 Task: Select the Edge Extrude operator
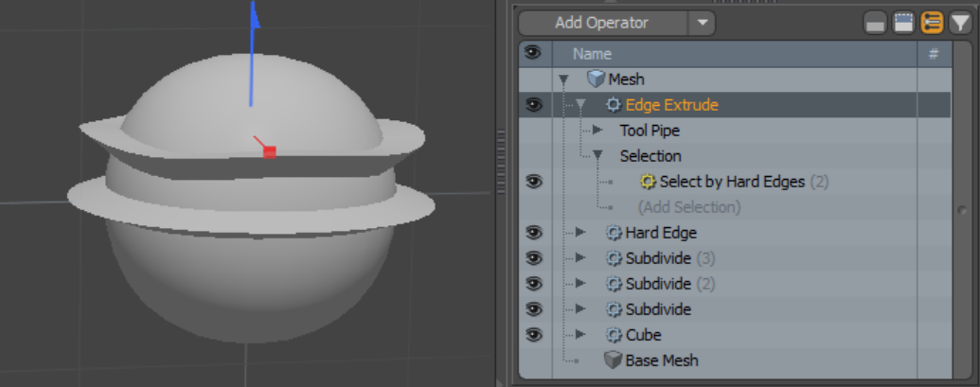click(x=672, y=105)
